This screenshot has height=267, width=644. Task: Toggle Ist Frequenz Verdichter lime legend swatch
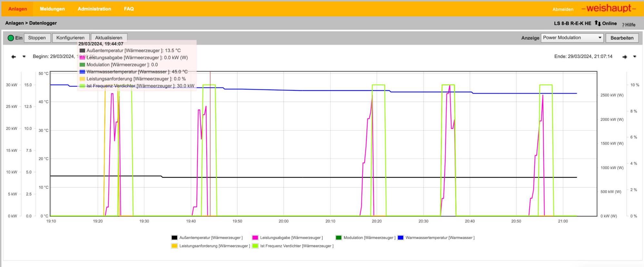[255, 246]
